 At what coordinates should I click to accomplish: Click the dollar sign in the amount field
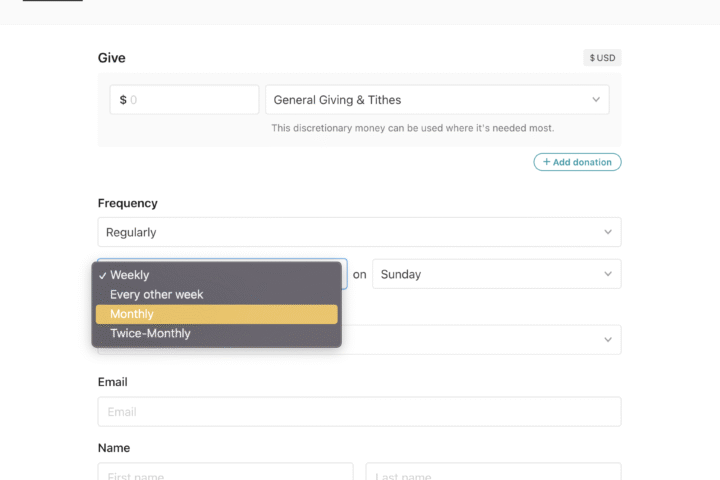click(x=123, y=100)
